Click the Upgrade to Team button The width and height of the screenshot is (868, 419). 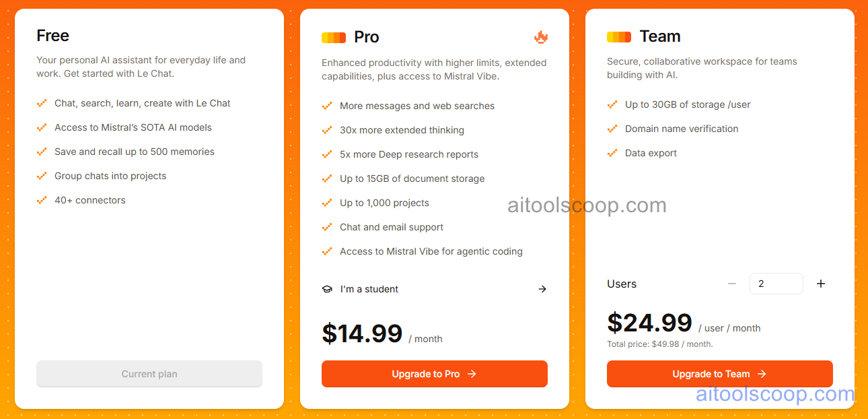[719, 374]
